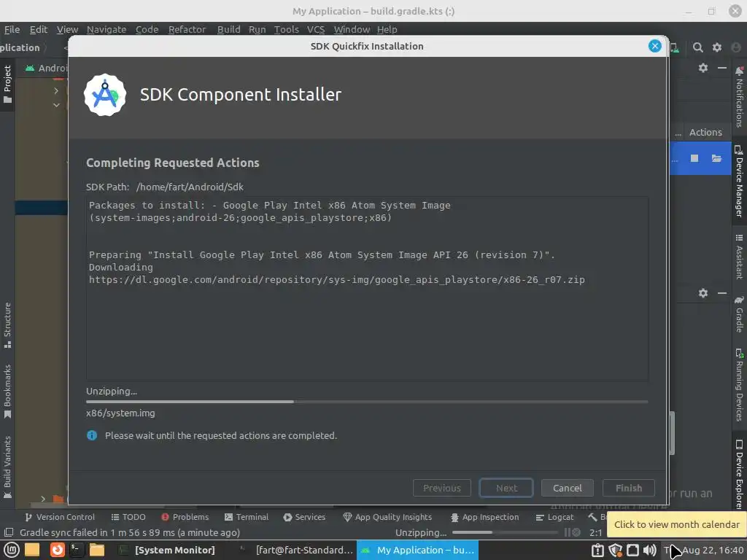
Task: Open the File menu
Action: 12,29
